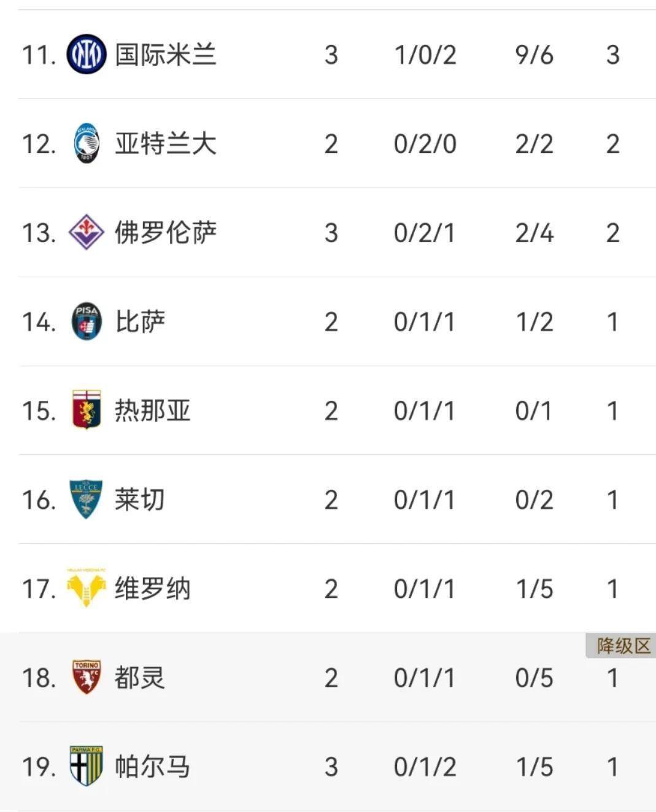This screenshot has height=812, width=656.
Task: Tap the Parma club crest
Action: pyautogui.click(x=86, y=766)
